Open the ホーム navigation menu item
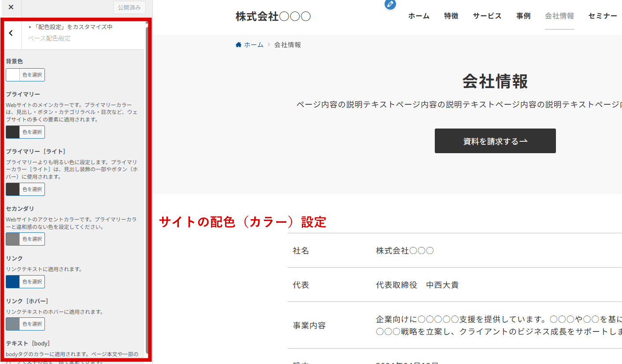 coord(418,16)
